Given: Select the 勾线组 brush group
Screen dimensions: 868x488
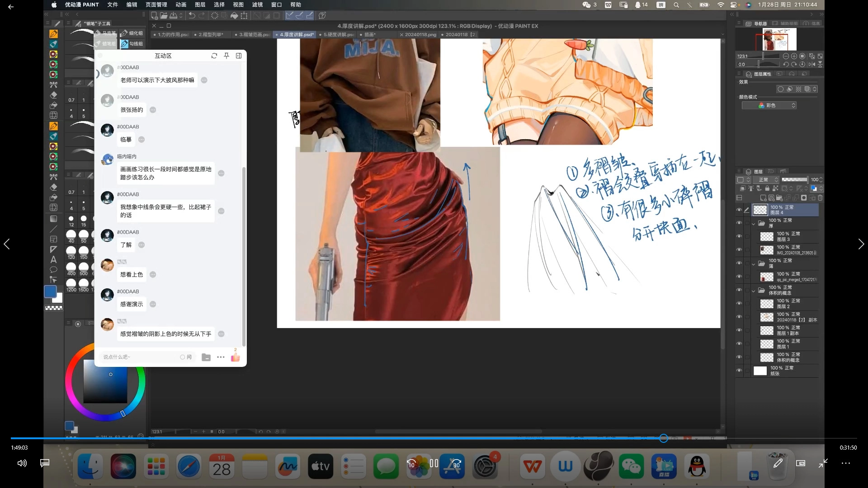Looking at the screenshot, I should pos(132,44).
